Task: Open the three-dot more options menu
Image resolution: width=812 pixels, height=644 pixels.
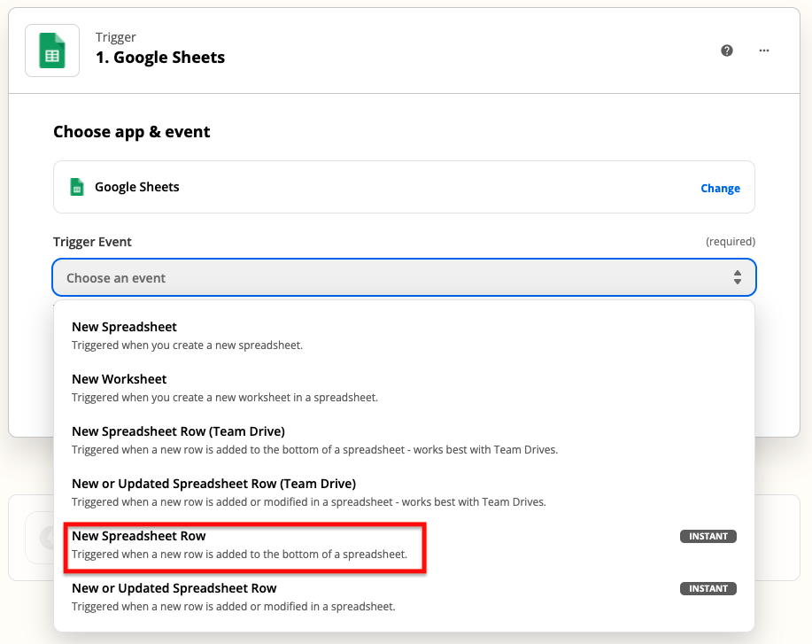Action: (x=764, y=50)
